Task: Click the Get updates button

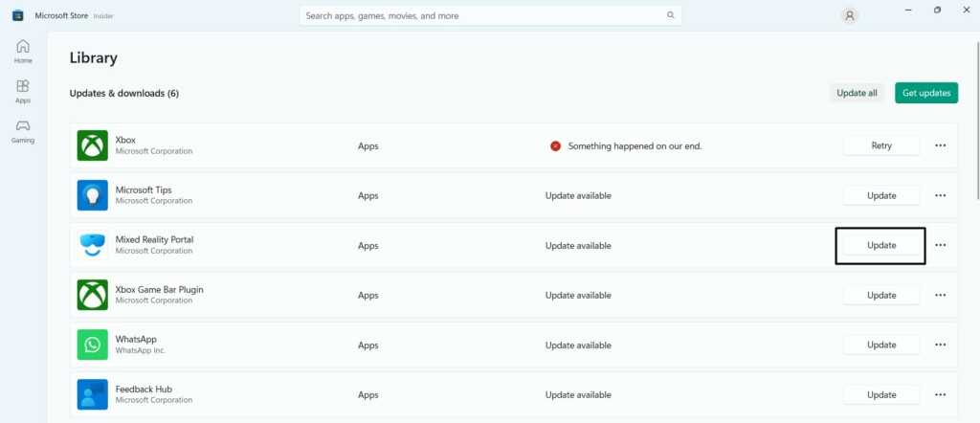Action: [926, 93]
